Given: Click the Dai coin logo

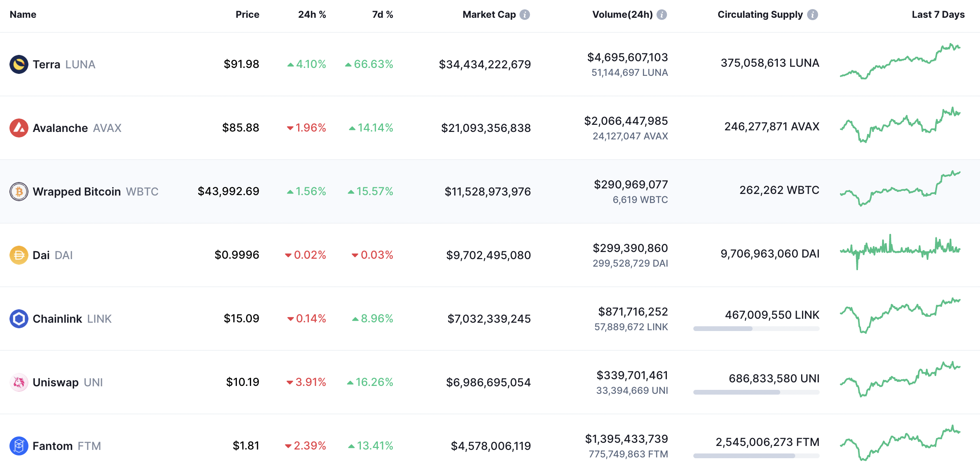Looking at the screenshot, I should (19, 255).
